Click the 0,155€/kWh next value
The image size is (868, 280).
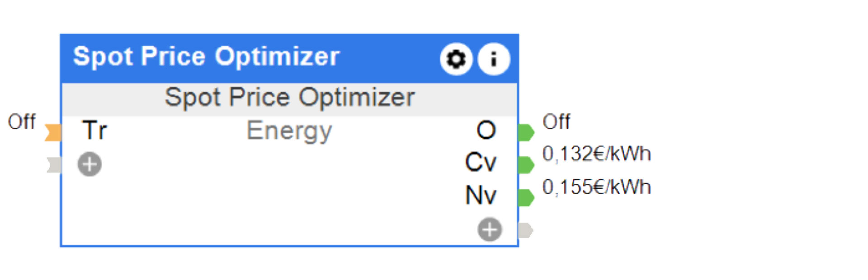tap(596, 187)
